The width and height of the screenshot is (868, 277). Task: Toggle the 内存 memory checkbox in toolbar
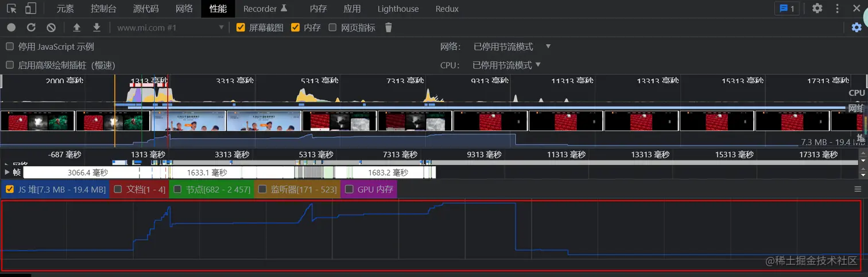point(295,27)
